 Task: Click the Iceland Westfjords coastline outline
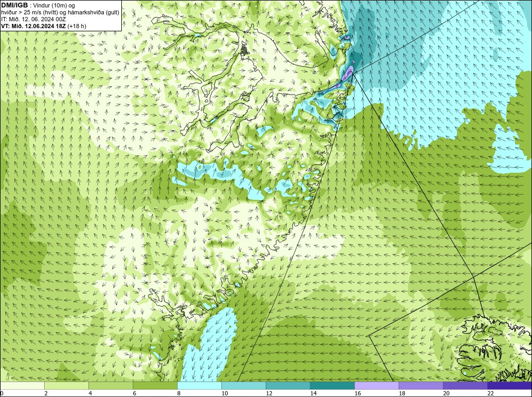click(494, 349)
